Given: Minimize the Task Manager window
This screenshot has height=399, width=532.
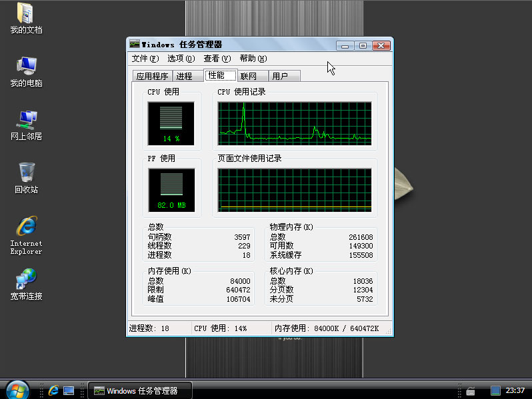Looking at the screenshot, I should [345, 45].
